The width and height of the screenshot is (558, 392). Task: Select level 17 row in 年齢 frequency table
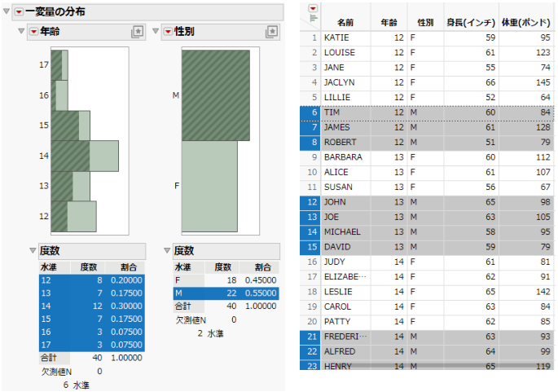click(x=92, y=345)
